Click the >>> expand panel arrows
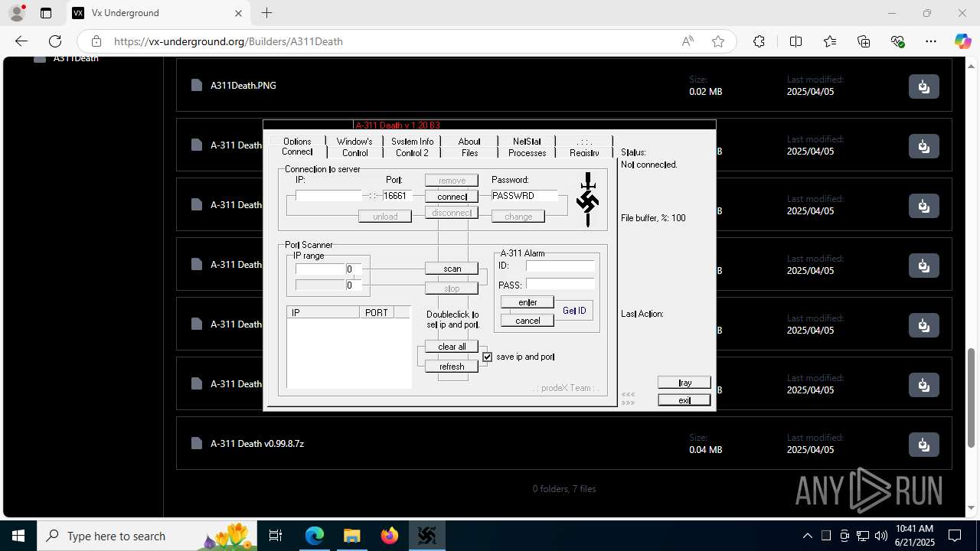 coord(628,403)
